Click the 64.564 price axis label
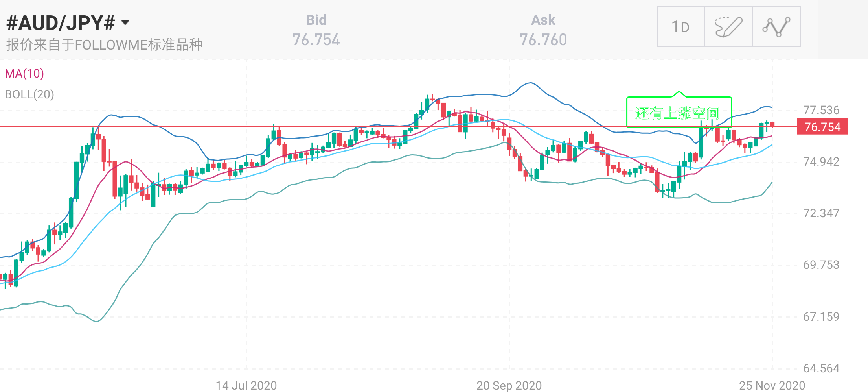868x392 pixels. (821, 368)
